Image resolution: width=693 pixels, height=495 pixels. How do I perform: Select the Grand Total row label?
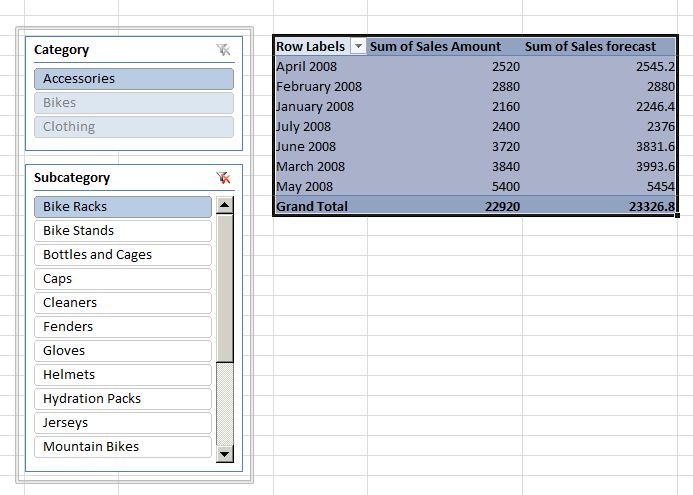312,206
